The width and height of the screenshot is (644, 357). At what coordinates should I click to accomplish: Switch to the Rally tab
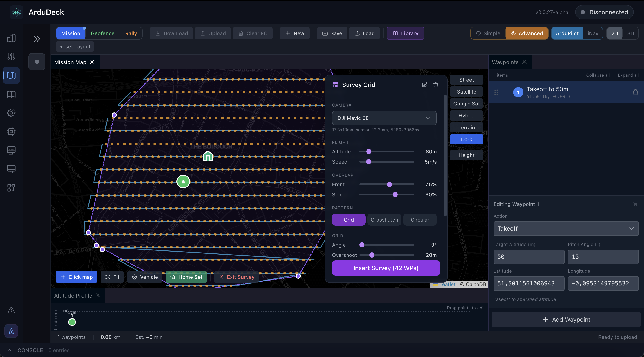coord(131,33)
